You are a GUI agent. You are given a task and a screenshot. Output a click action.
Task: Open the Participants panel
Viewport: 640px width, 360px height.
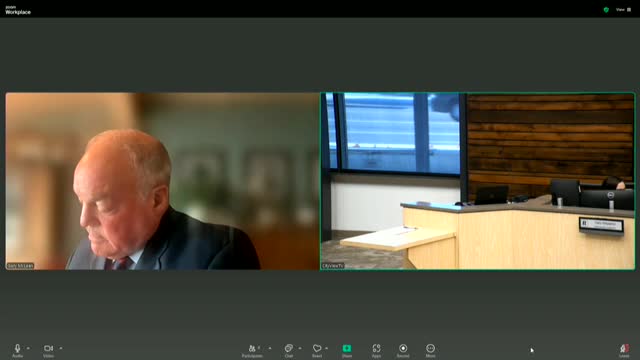click(x=252, y=350)
